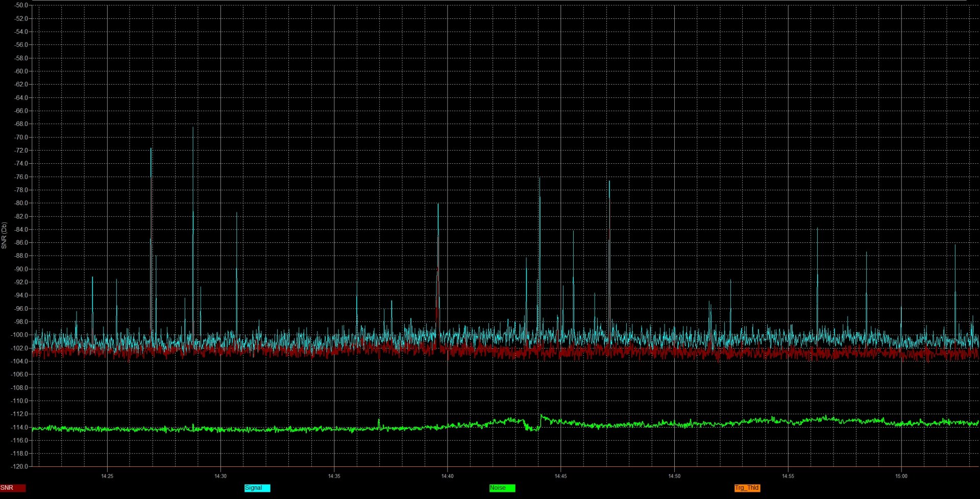The width and height of the screenshot is (980, 499).
Task: Select the 15:00 time axis label
Action: (x=901, y=476)
